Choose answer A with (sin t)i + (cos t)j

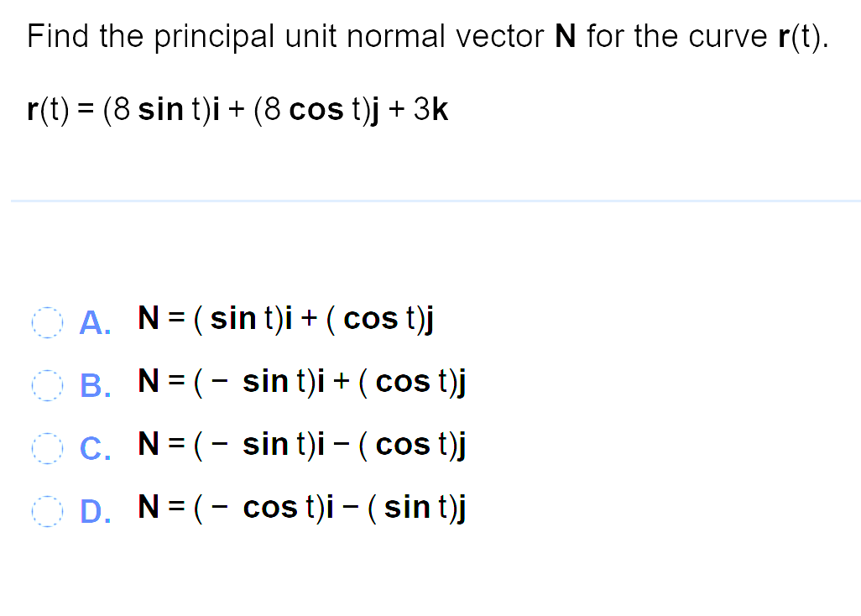(285, 318)
